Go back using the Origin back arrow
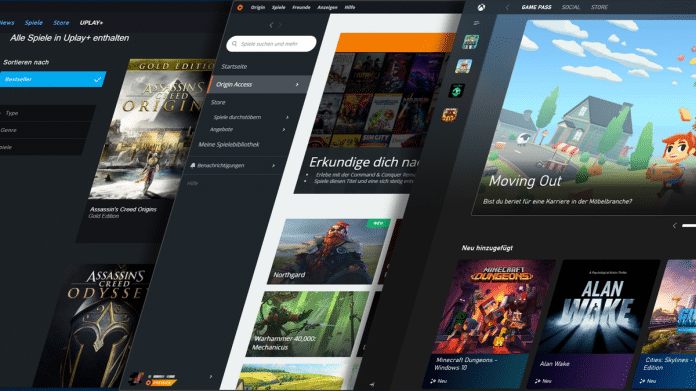The width and height of the screenshot is (696, 391). (x=271, y=25)
